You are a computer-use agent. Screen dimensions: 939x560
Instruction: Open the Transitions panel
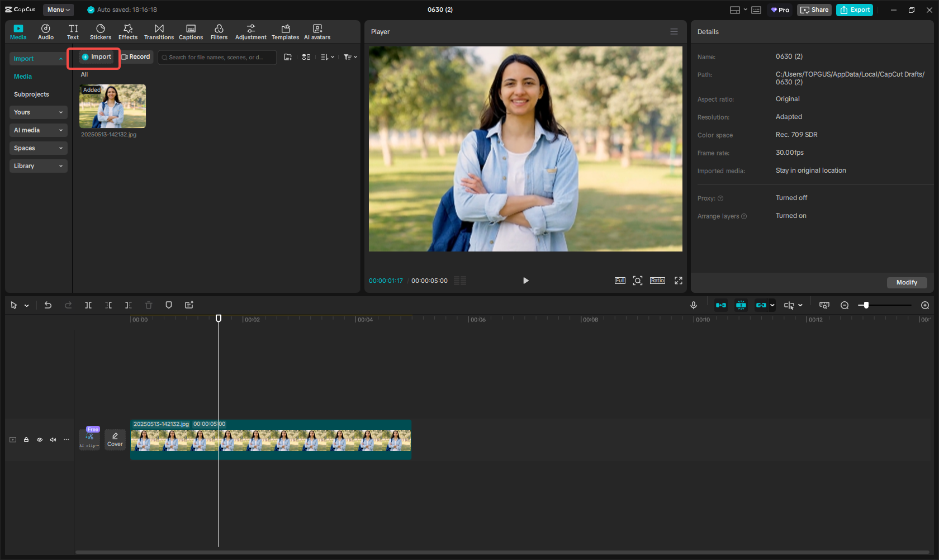(159, 32)
